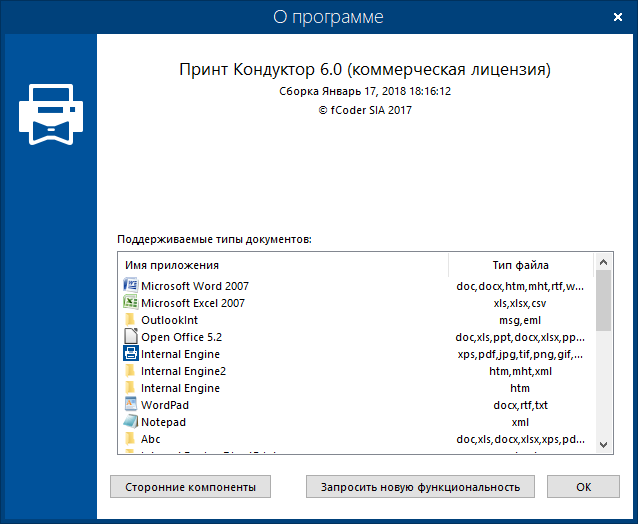
Task: Select the Internal Engine row with htm type
Action: [x=180, y=388]
